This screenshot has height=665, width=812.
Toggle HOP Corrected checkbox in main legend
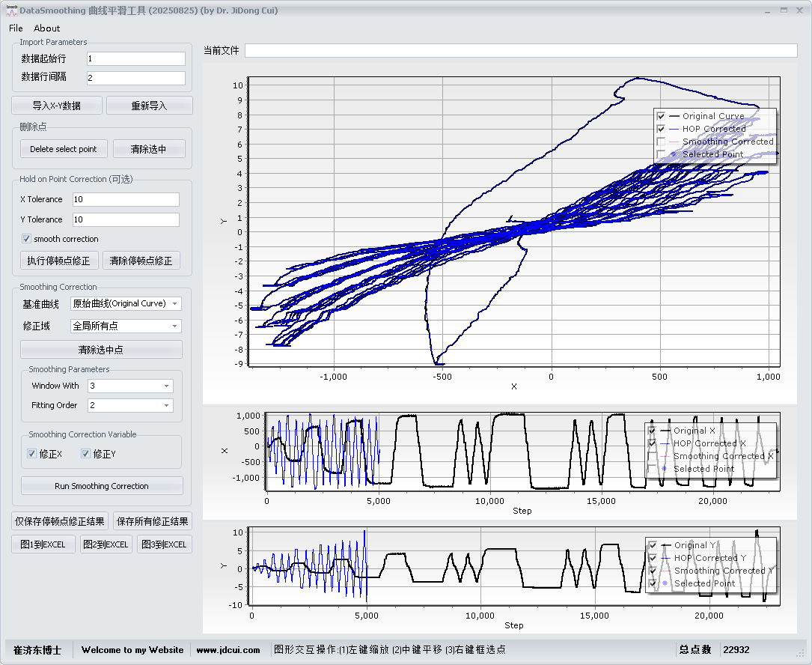(661, 129)
